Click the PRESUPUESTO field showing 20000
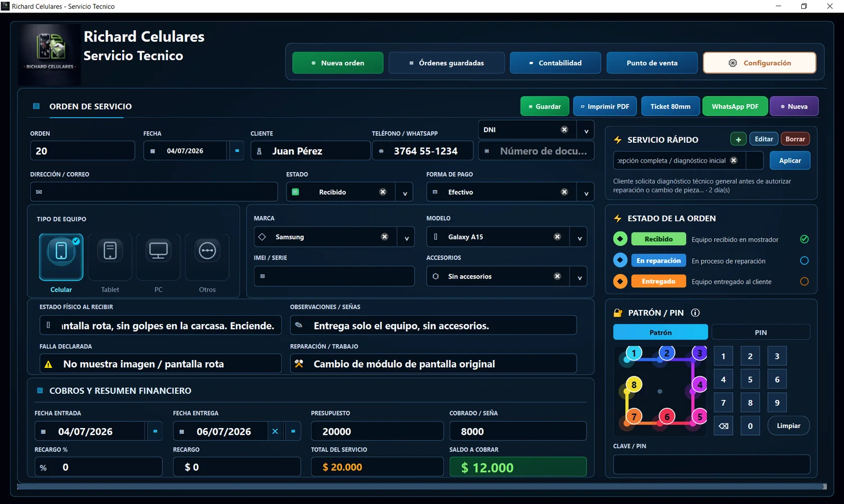 point(377,431)
